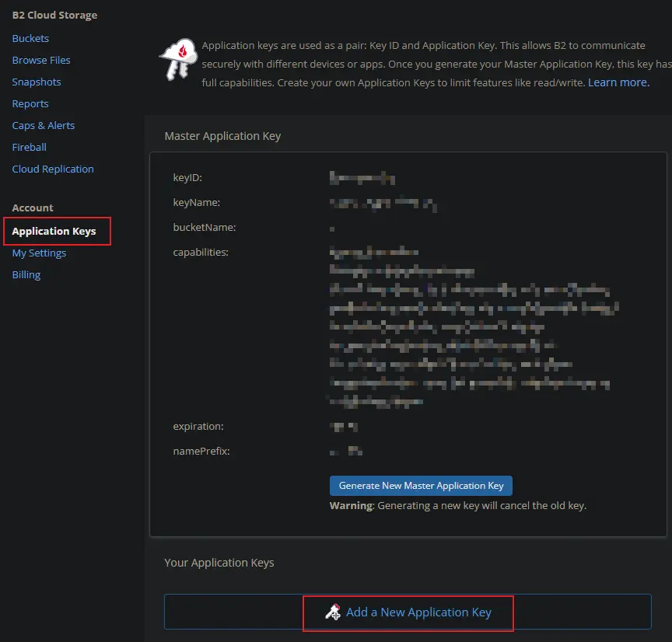Click the blurred capabilities text block
The image size is (672, 642).
tap(471, 326)
